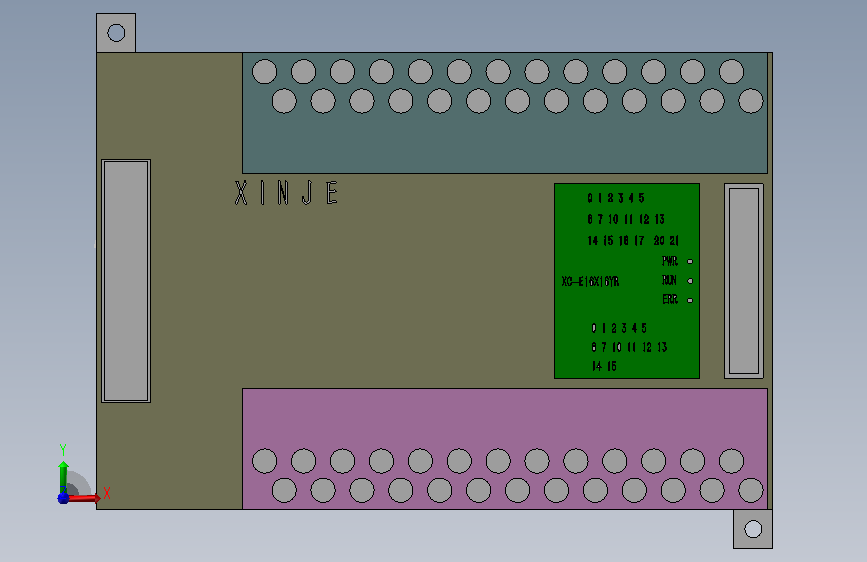Select the engraved XINJE logo text

(x=286, y=193)
